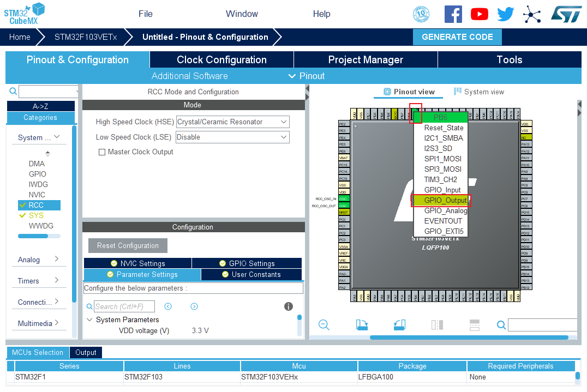
Task: Select SYS in System Core list
Action: click(x=36, y=215)
